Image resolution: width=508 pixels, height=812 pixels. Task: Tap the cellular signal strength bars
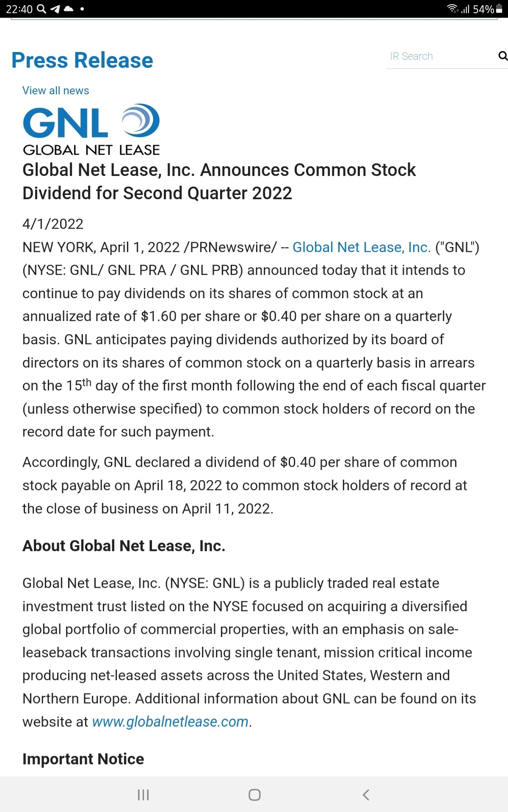(x=465, y=9)
